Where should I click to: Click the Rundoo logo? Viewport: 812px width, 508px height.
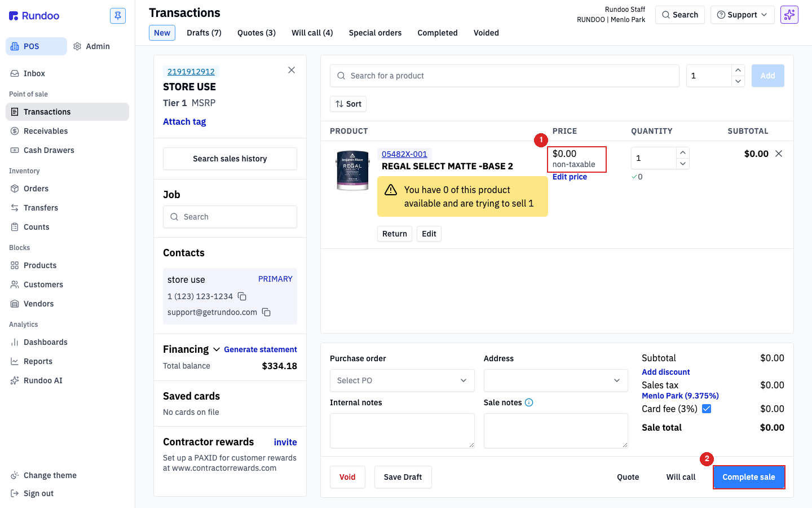click(34, 16)
